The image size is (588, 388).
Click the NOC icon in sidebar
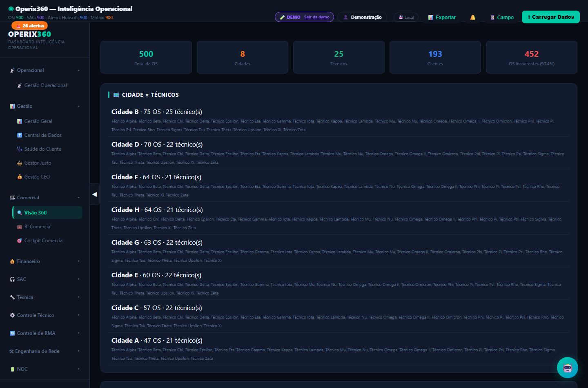[12, 369]
